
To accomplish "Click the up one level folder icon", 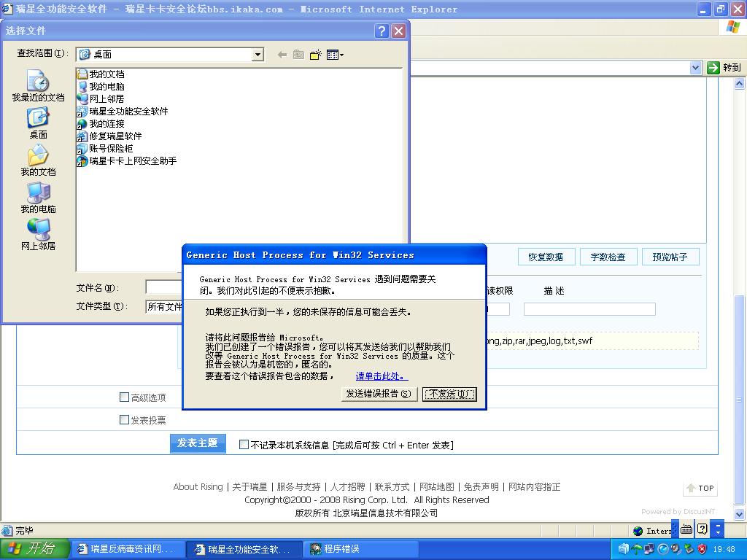I will click(x=298, y=55).
